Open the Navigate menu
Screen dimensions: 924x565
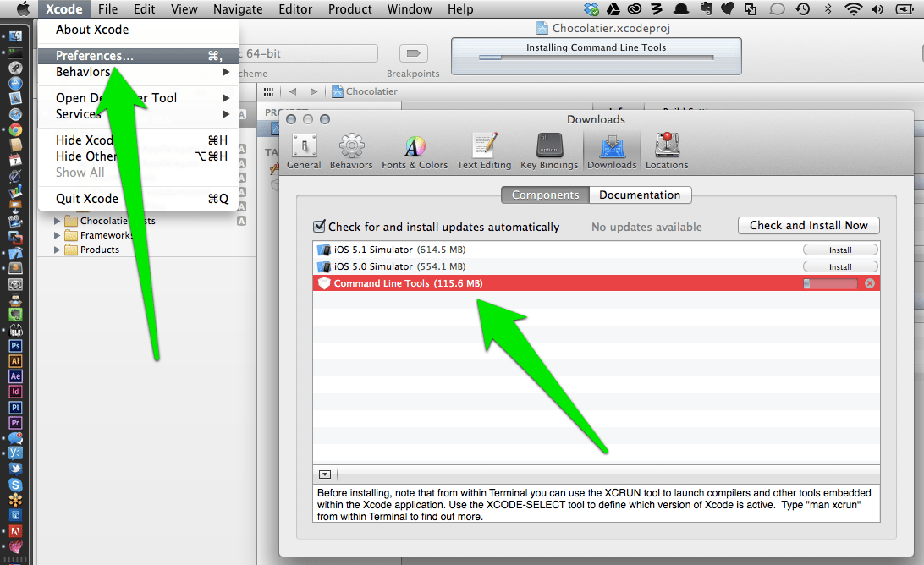point(238,8)
